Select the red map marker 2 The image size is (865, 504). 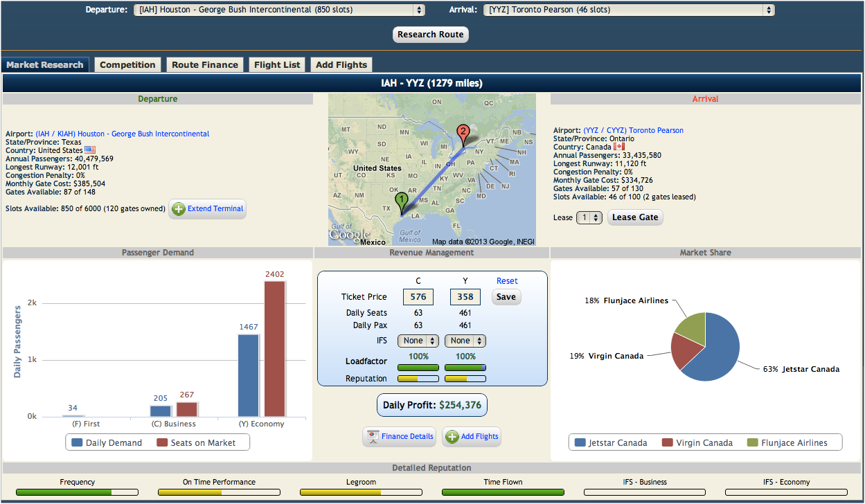[x=463, y=134]
